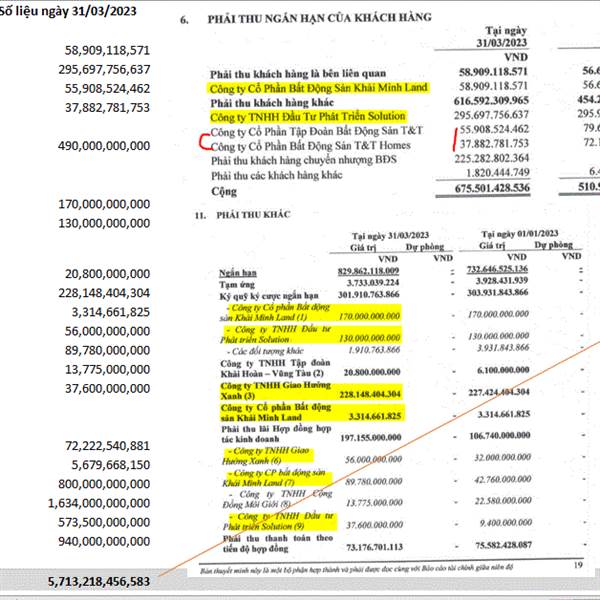The image size is (600, 600).
Task: Click the value 227.424.404.304
Action: point(499,392)
